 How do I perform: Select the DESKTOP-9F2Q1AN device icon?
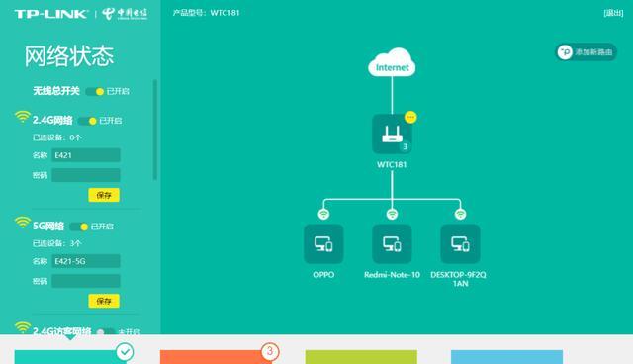460,243
